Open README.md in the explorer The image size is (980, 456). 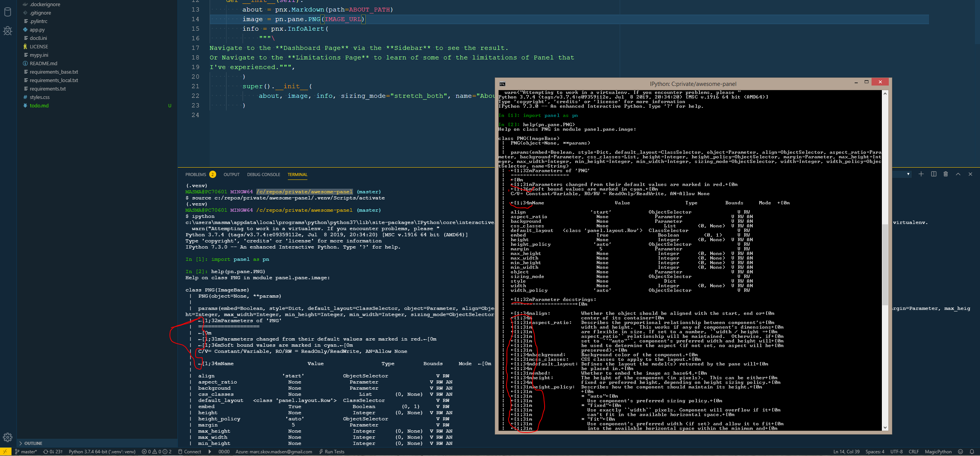coord(43,63)
